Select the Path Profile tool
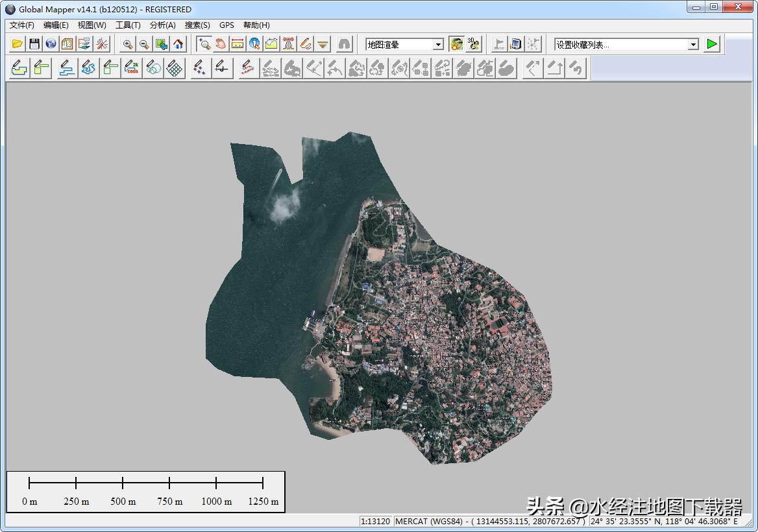Screen dimensions: 758x532 tap(271, 44)
